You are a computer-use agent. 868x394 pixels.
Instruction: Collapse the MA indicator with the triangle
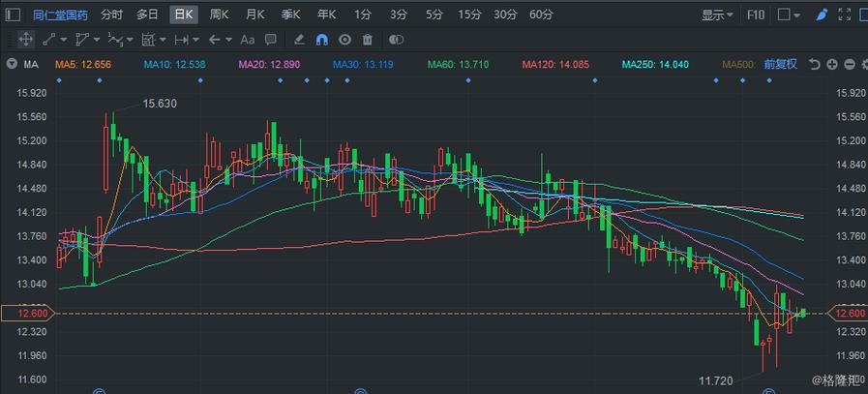pos(11,64)
